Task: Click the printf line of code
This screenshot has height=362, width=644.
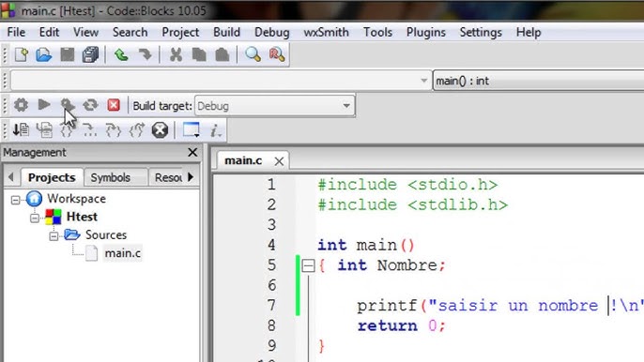Action: click(x=499, y=306)
